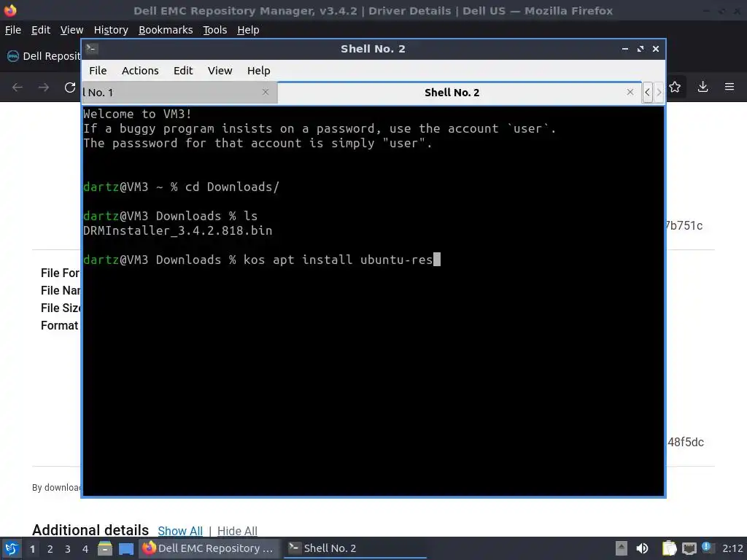This screenshot has height=560, width=747.
Task: Open Firefox Bookmarks menu
Action: coord(166,30)
